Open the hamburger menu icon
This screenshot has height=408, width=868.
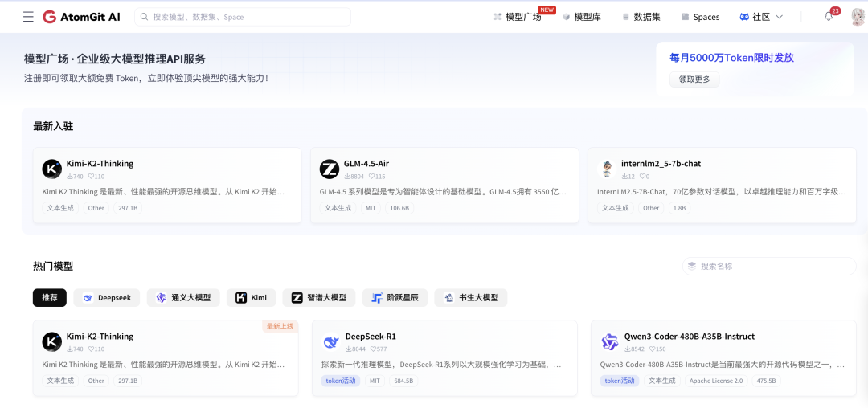28,17
